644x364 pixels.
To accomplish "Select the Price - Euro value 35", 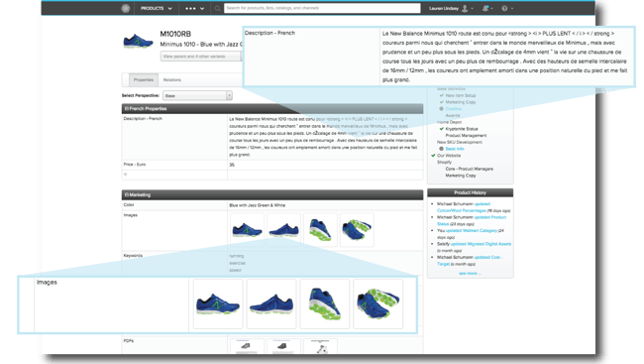I will tap(232, 165).
